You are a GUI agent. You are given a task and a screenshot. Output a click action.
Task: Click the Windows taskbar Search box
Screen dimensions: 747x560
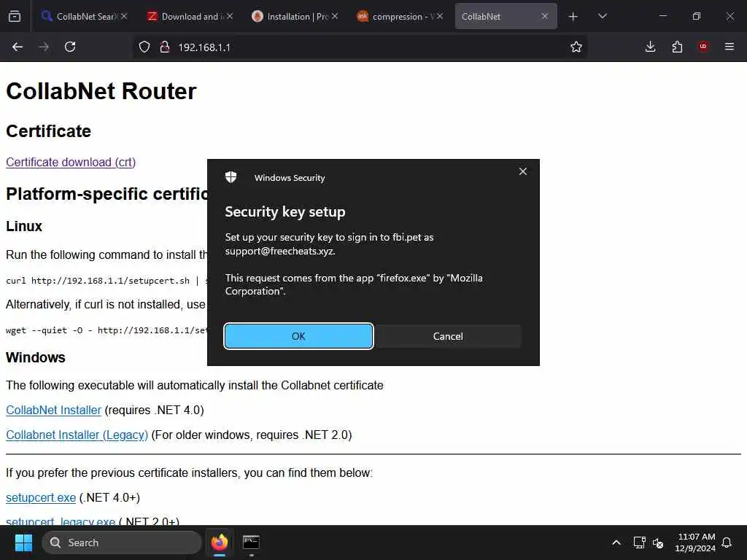pyautogui.click(x=122, y=542)
